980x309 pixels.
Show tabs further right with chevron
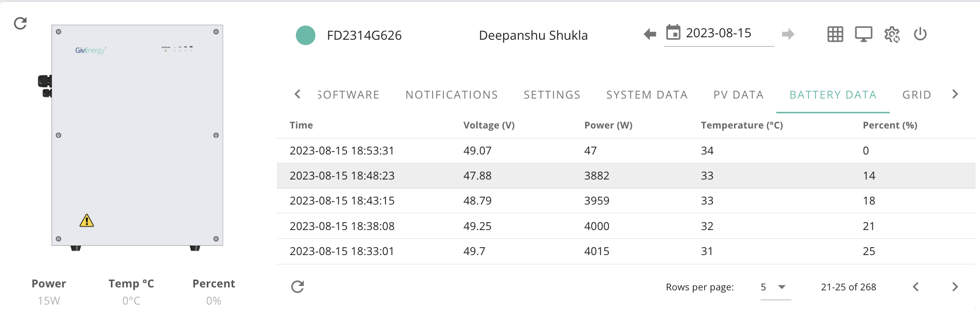[955, 94]
